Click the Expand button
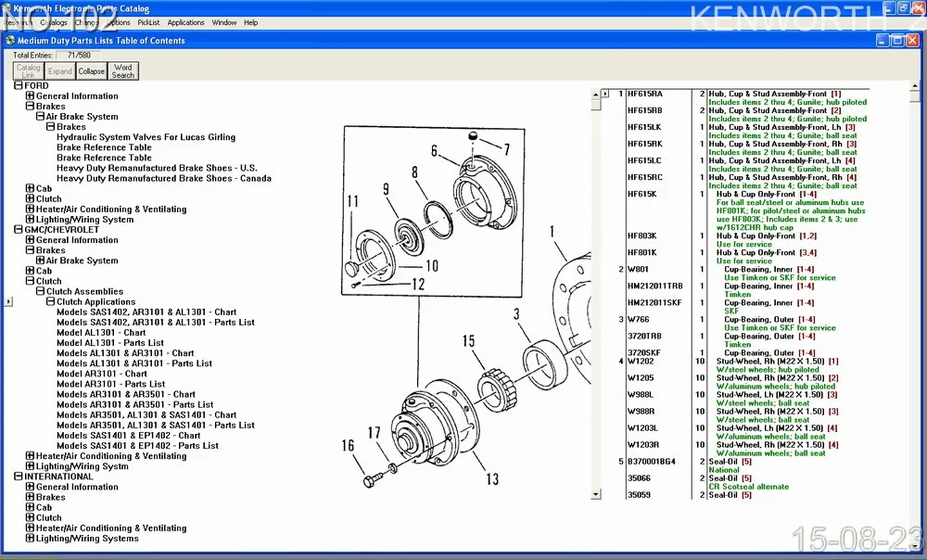The width and height of the screenshot is (927, 560). (x=59, y=71)
